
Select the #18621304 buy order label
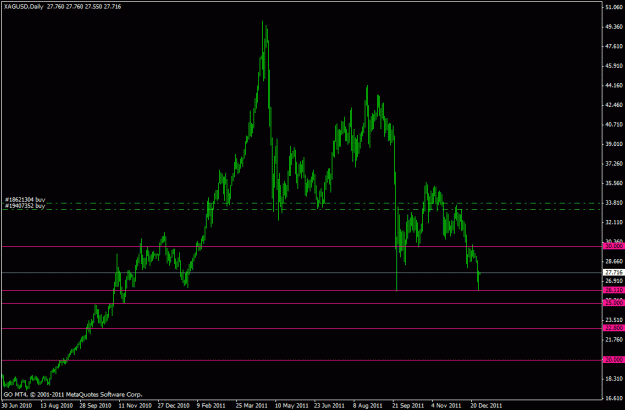pyautogui.click(x=25, y=200)
